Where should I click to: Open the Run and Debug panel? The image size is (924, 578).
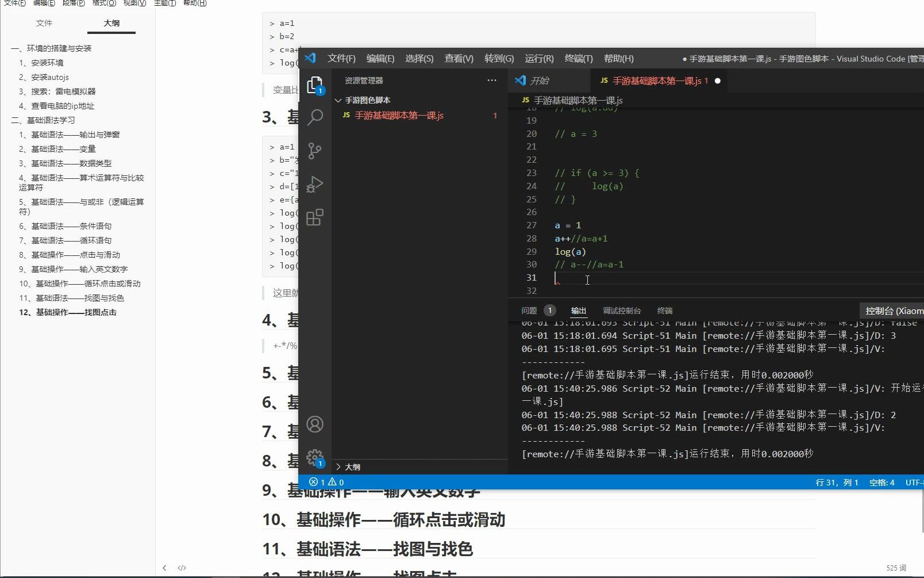(314, 184)
